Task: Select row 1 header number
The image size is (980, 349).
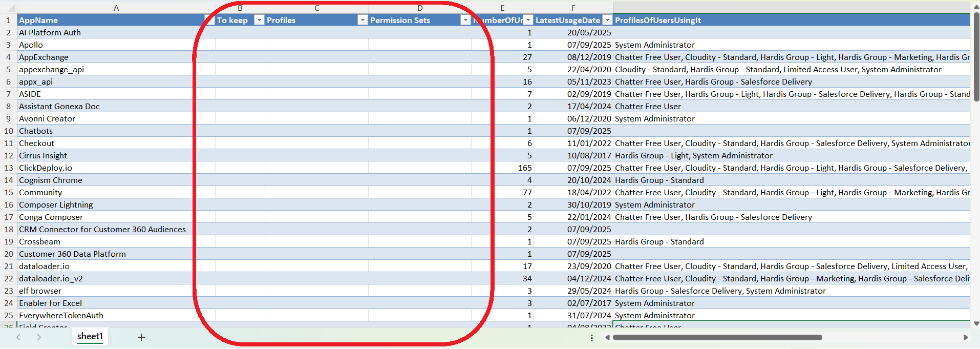Action: click(9, 20)
